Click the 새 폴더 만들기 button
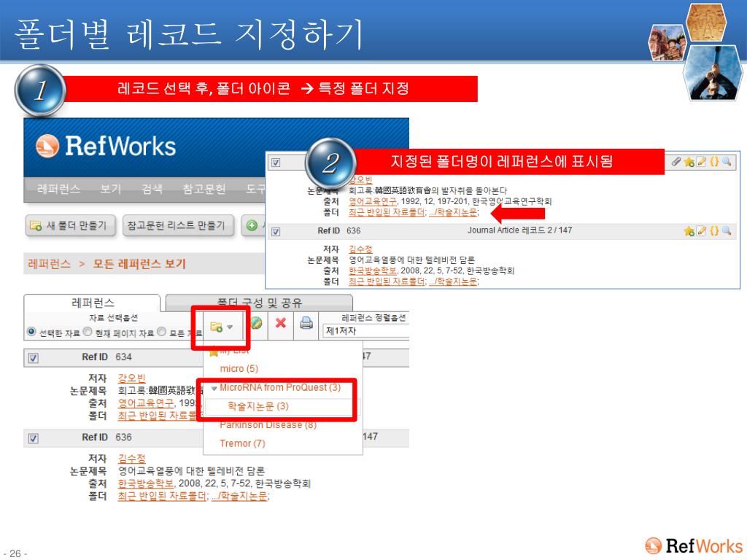Screen dimensions: 747x560 (70, 226)
